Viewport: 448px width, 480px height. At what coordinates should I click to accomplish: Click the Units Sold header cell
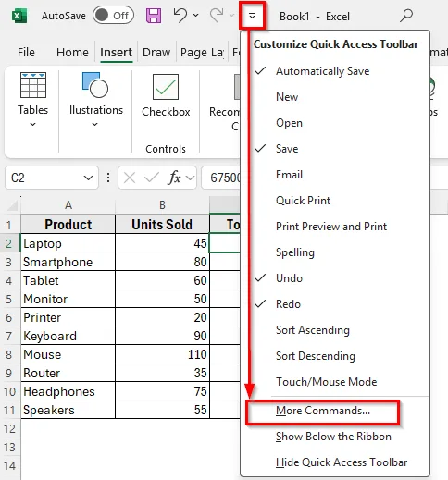coord(162,225)
